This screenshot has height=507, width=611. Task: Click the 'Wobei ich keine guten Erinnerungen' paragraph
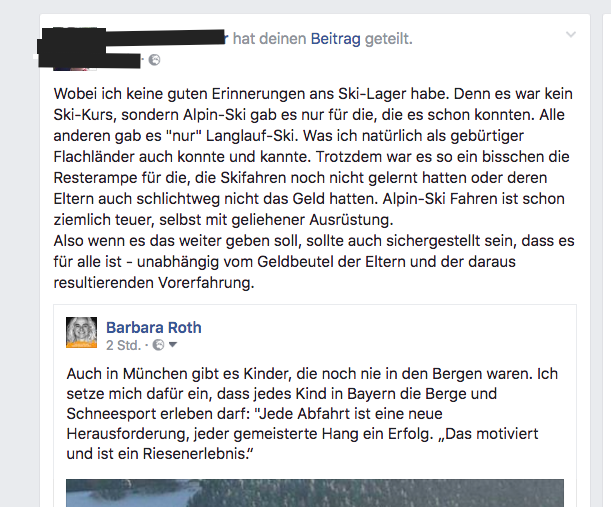click(x=314, y=157)
